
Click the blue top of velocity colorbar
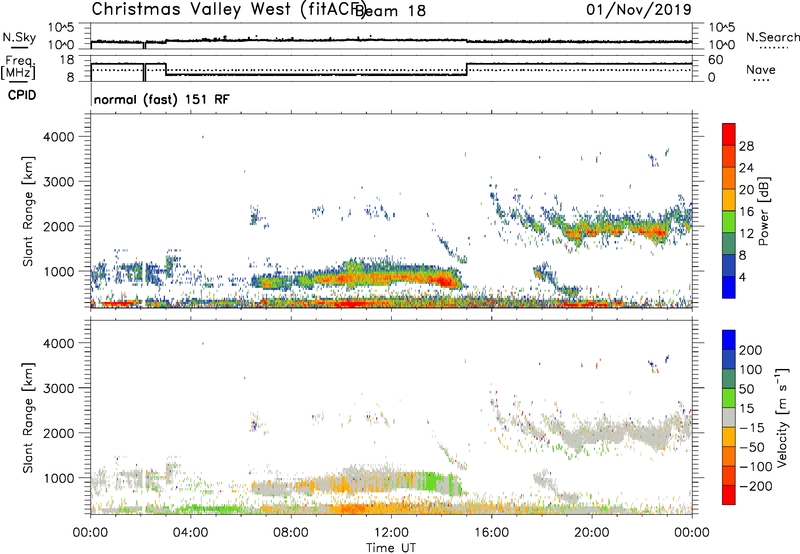[x=729, y=338]
